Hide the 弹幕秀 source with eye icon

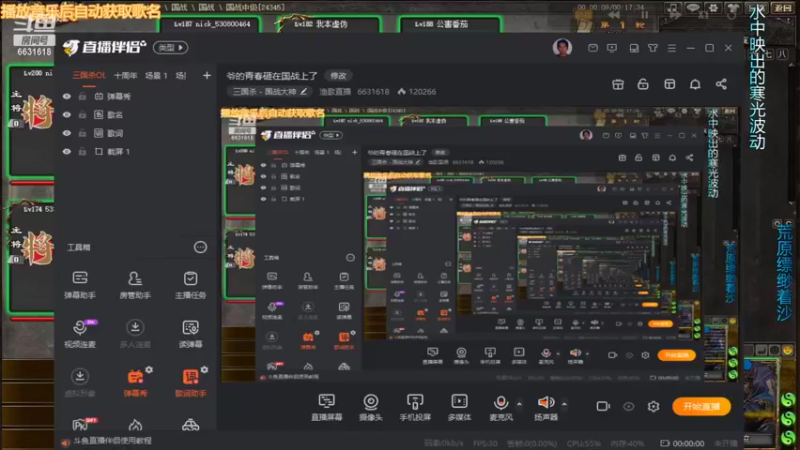pyautogui.click(x=67, y=96)
